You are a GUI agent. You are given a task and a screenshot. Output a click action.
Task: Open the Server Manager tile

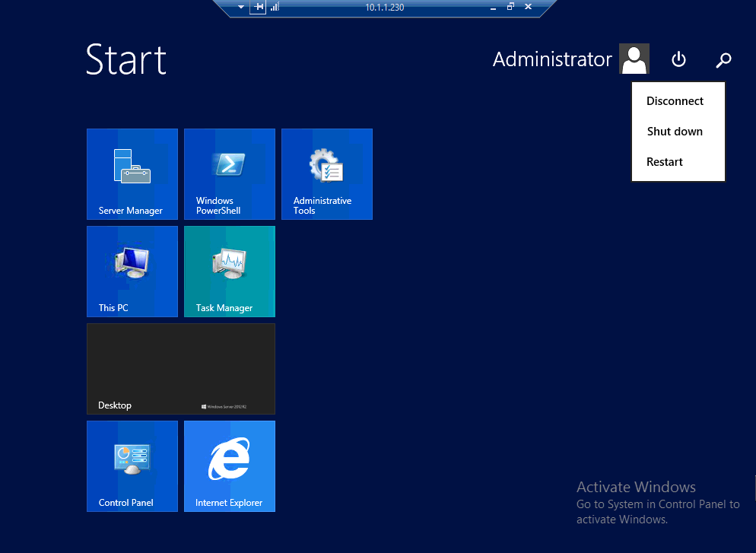click(x=132, y=174)
